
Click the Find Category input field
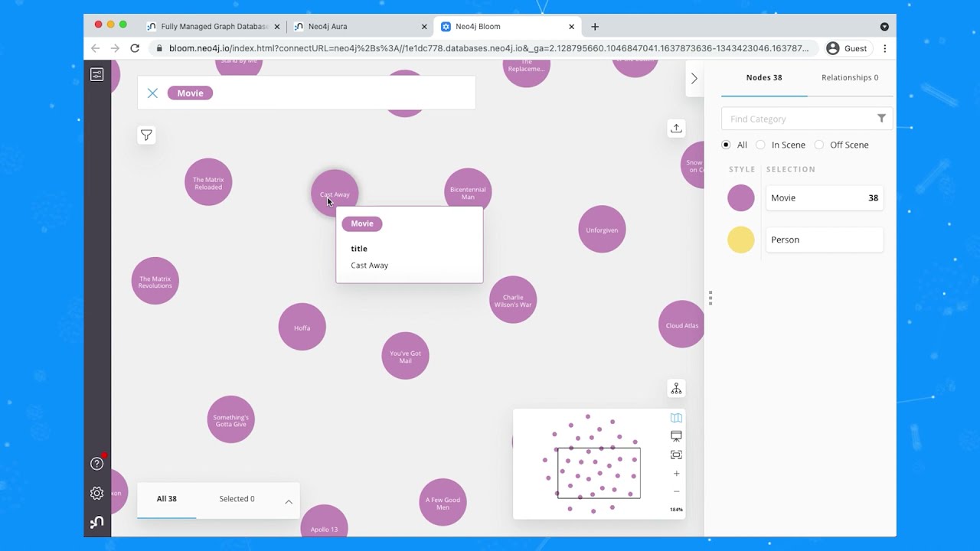tap(798, 119)
